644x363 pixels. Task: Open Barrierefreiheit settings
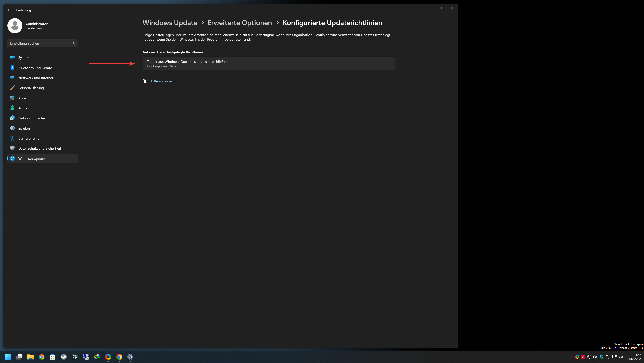point(30,138)
